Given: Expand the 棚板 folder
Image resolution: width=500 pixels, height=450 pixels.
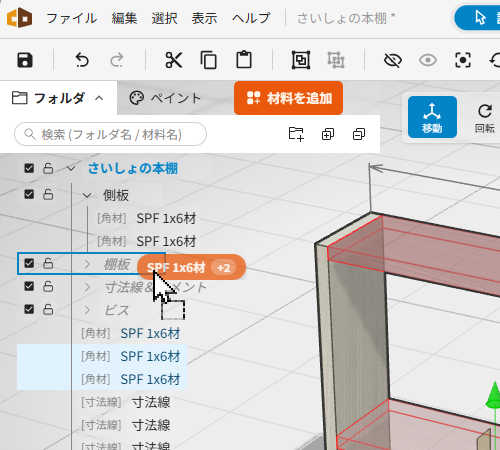Looking at the screenshot, I should tap(87, 264).
